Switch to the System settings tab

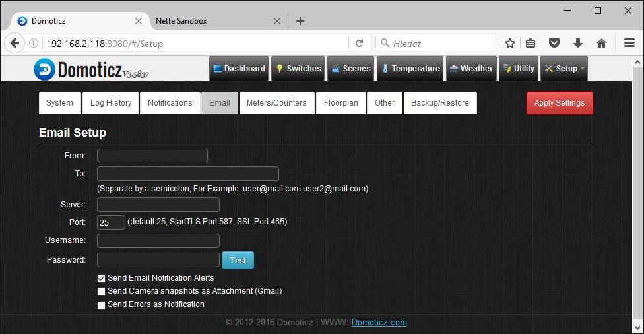point(59,103)
